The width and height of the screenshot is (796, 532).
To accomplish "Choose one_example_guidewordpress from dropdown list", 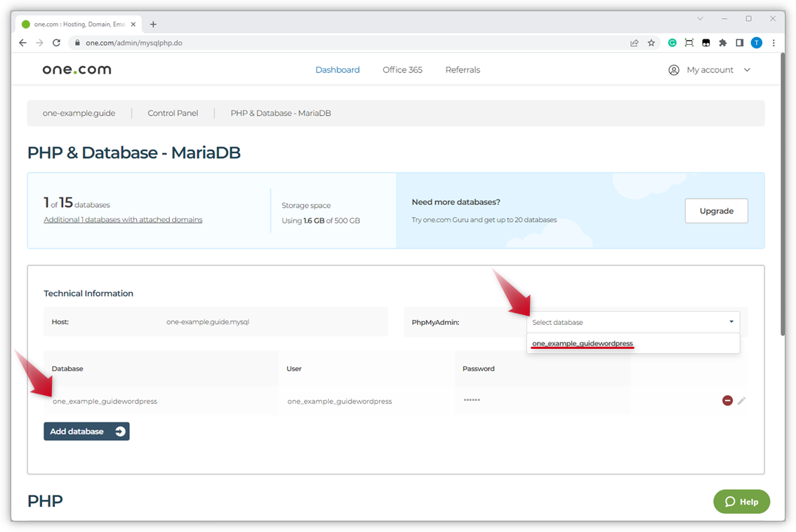I will tap(583, 343).
